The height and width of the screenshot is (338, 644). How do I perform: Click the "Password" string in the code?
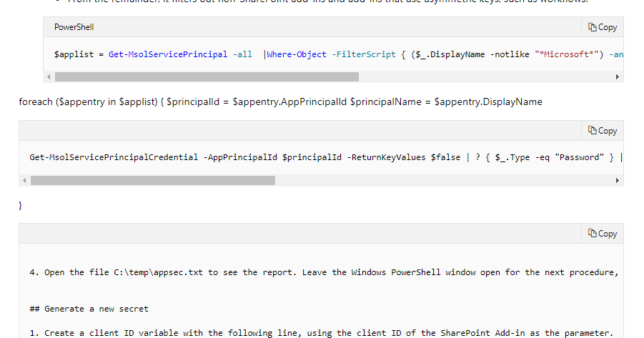tap(579, 157)
